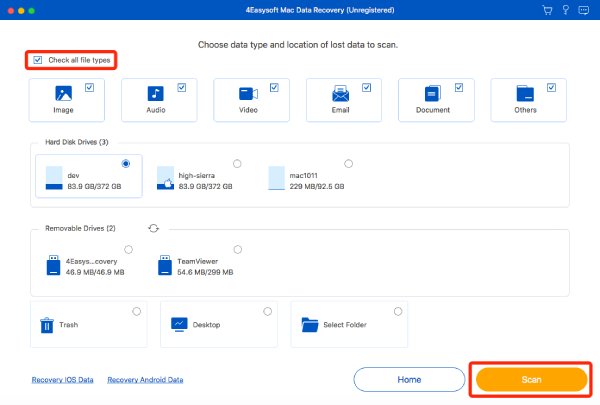Click the Audio music note icon

[156, 93]
